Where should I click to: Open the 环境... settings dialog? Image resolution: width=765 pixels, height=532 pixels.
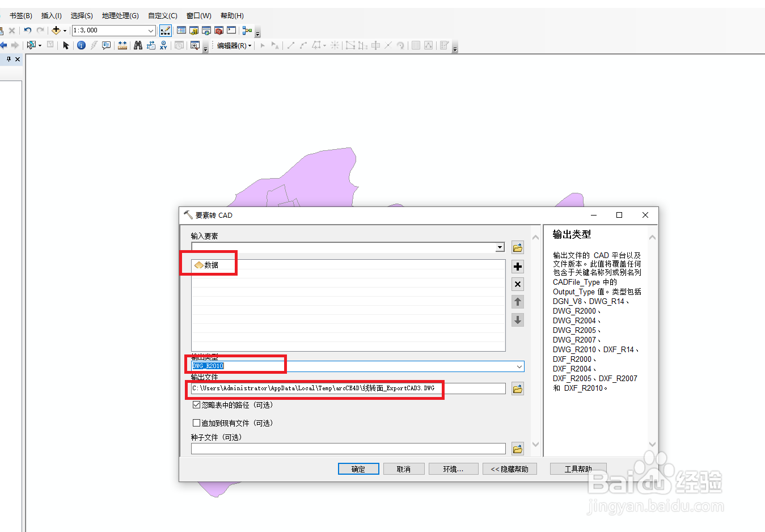coord(453,468)
